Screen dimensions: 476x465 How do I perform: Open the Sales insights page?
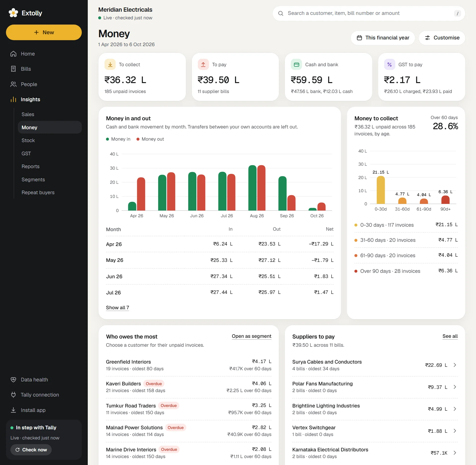coord(50,114)
